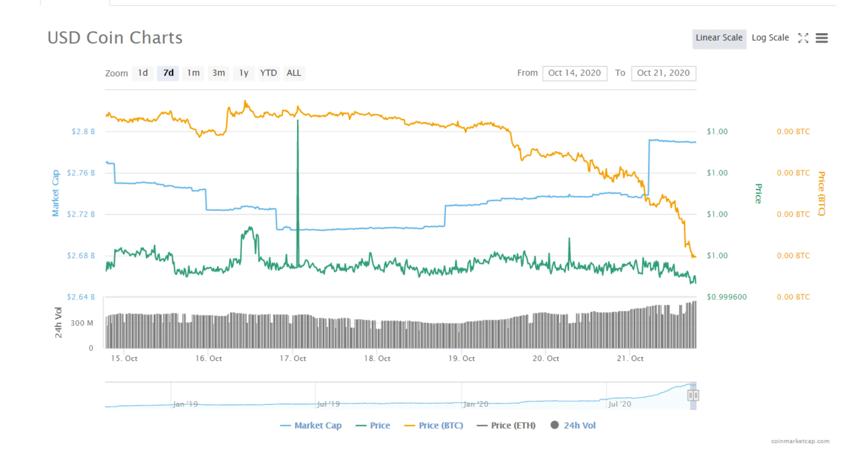Switch to Log Scale
Image resolution: width=868 pixels, height=458 pixels.
coord(770,37)
